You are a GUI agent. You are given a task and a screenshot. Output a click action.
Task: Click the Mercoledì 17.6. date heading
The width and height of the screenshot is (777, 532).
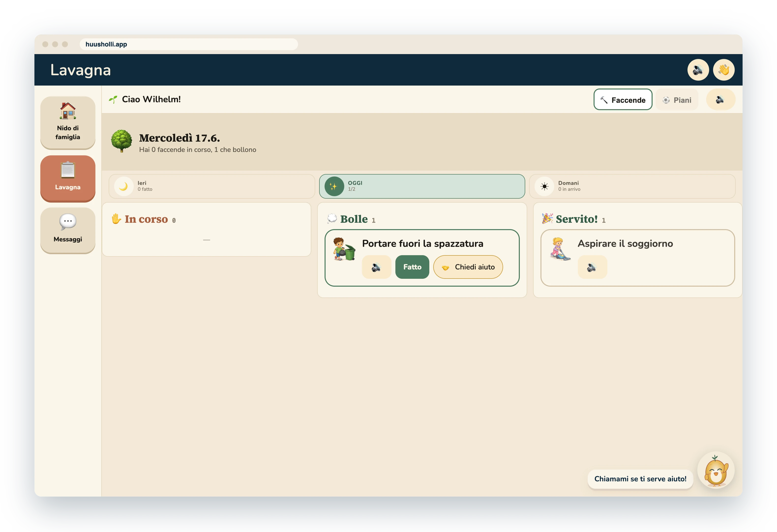(x=179, y=138)
